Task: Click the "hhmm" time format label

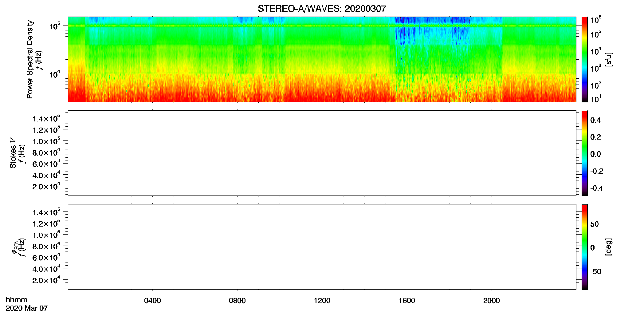Action: [x=17, y=300]
